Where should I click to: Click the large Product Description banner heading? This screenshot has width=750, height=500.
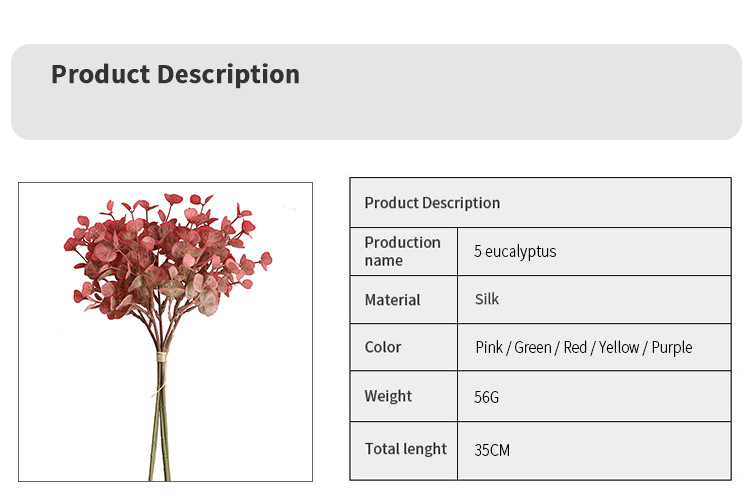click(175, 75)
